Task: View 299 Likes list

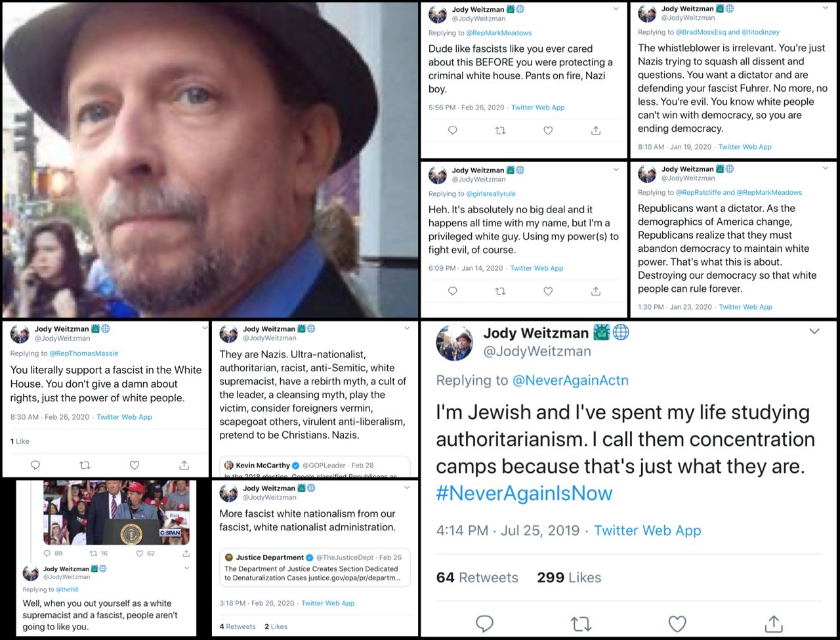Action: click(x=569, y=578)
